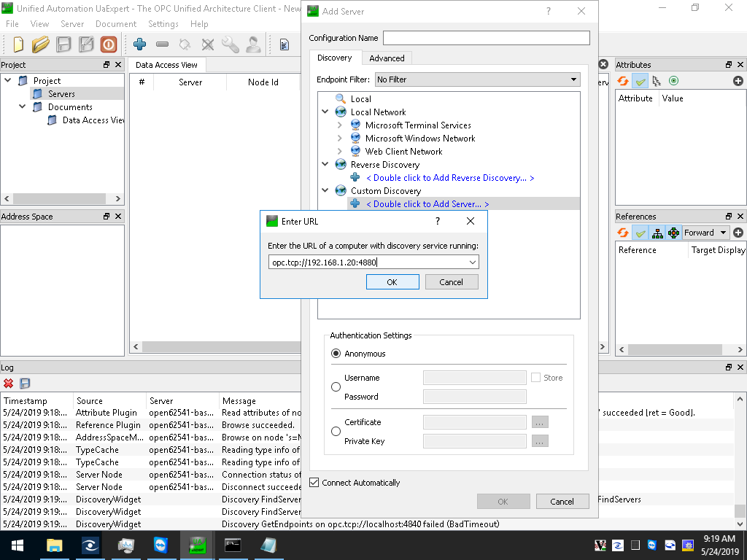This screenshot has width=747, height=560.
Task: Click Cancel in the Enter URL dialog
Action: click(451, 282)
